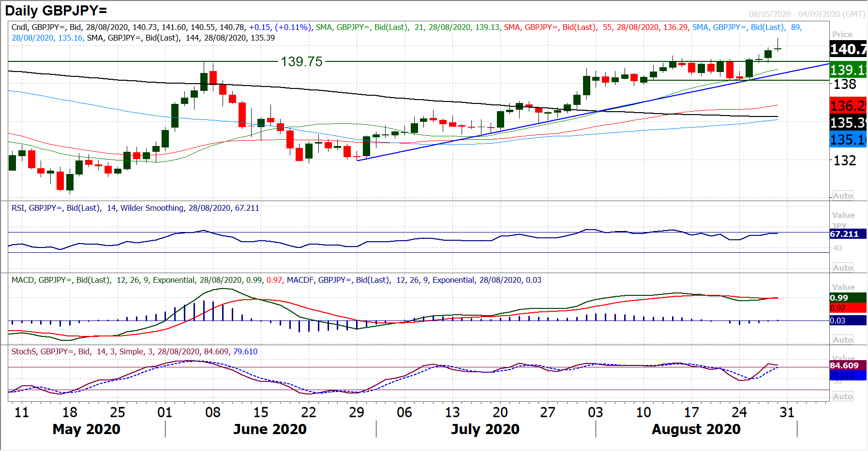Select the 139.75 horizontal level label

(x=301, y=62)
